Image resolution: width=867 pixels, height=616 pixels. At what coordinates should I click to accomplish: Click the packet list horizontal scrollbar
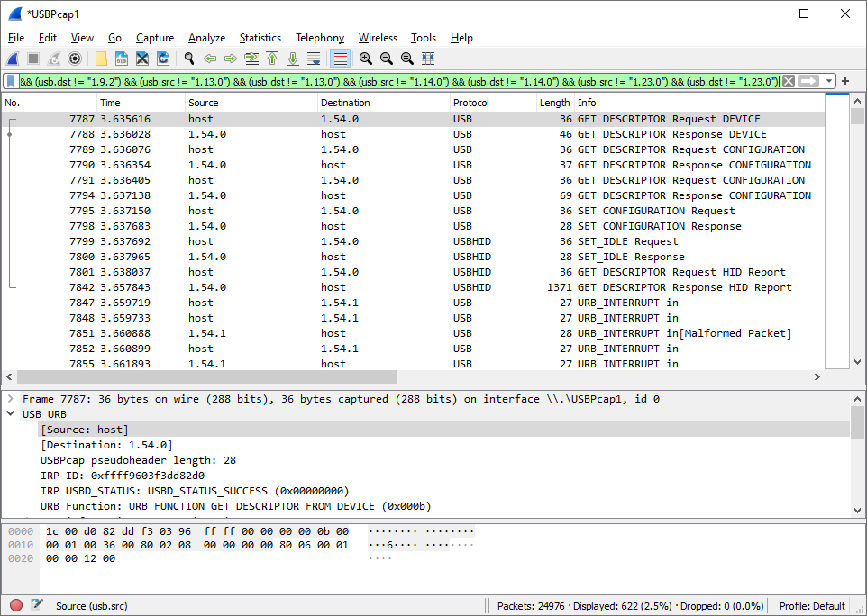click(207, 376)
